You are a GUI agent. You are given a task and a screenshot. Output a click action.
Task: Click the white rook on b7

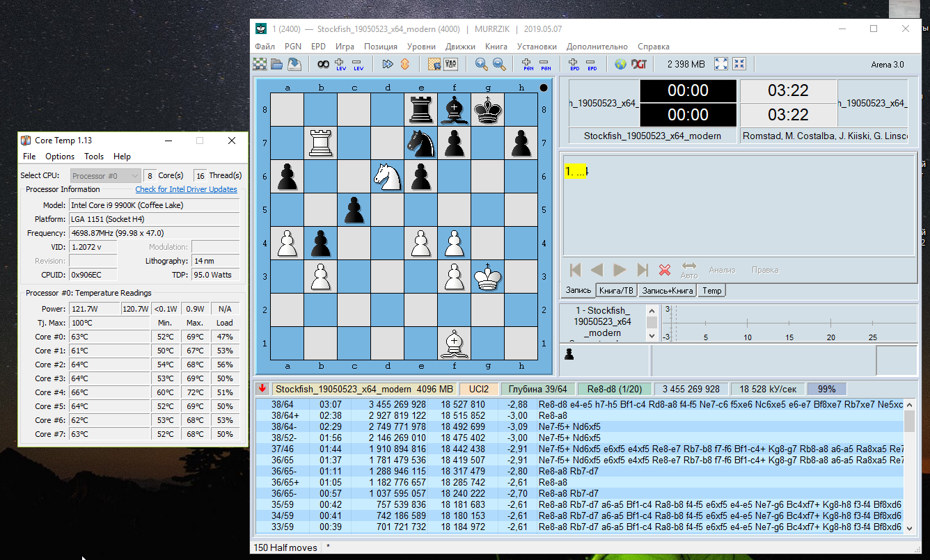[320, 143]
